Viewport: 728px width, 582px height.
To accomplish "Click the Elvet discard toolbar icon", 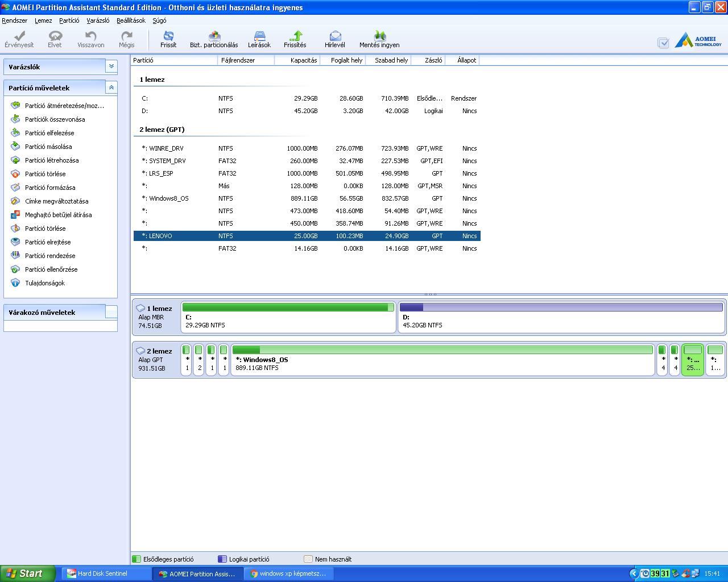I will (x=55, y=39).
